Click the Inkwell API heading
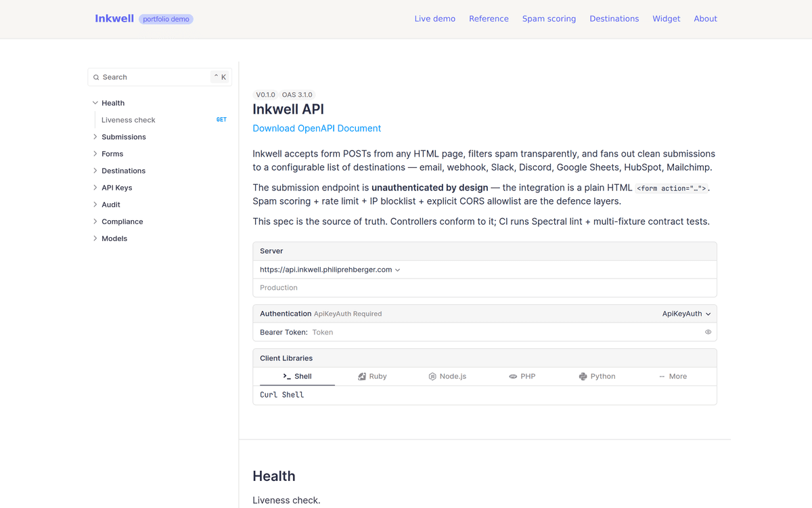 [x=288, y=109]
